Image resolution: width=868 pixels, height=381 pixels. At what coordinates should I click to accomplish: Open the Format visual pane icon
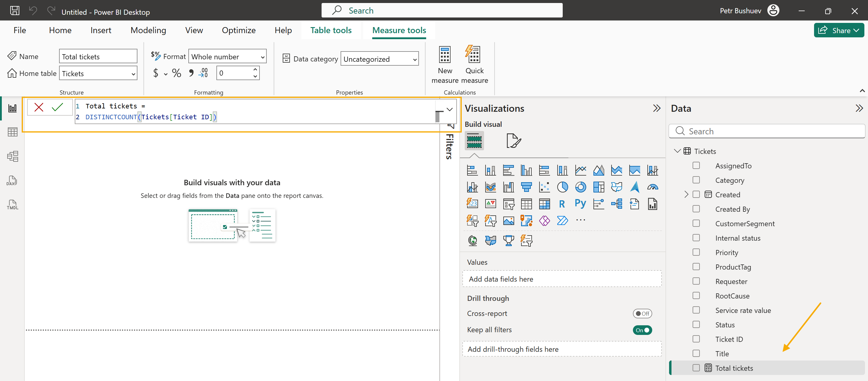[x=513, y=140]
